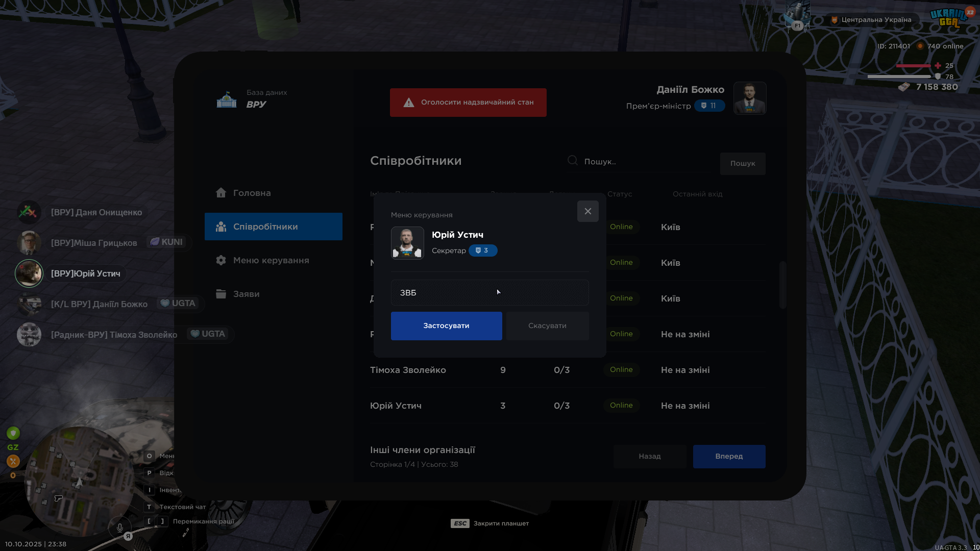The width and height of the screenshot is (980, 551).
Task: Click the armor shield icon beside 78
Action: pyautogui.click(x=938, y=77)
